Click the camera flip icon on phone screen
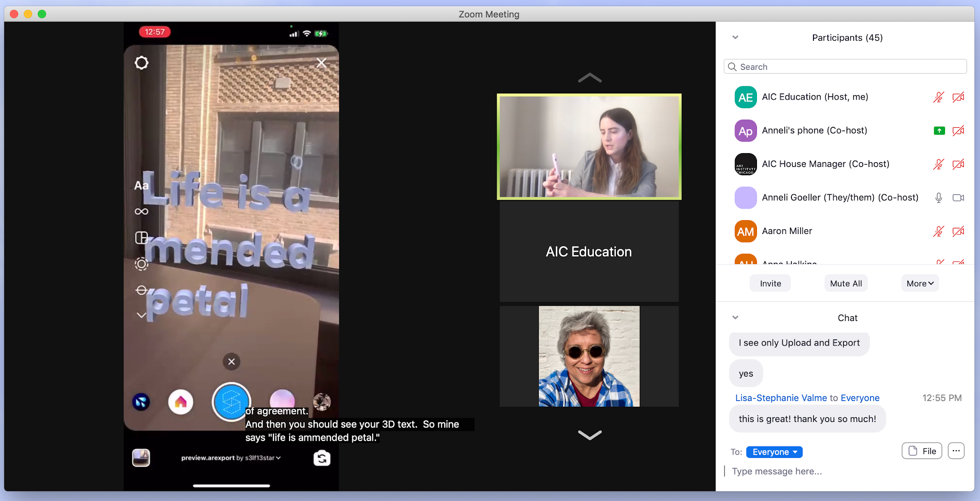 [x=322, y=458]
